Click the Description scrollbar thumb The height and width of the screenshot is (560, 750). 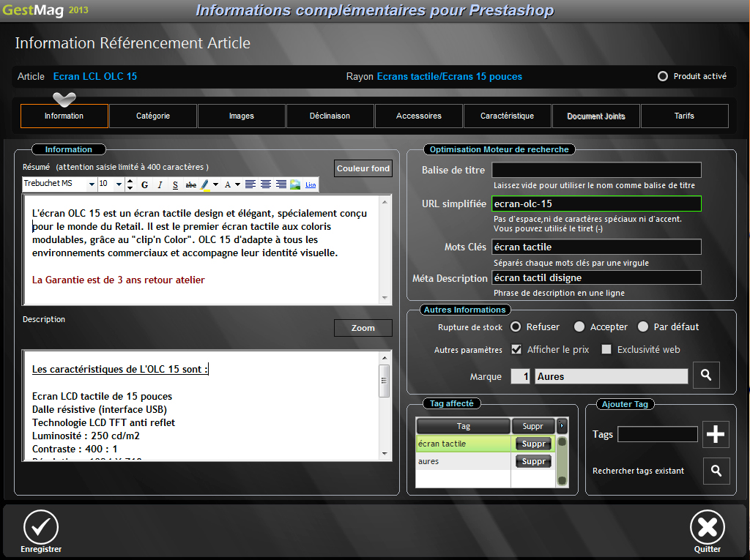[384, 381]
